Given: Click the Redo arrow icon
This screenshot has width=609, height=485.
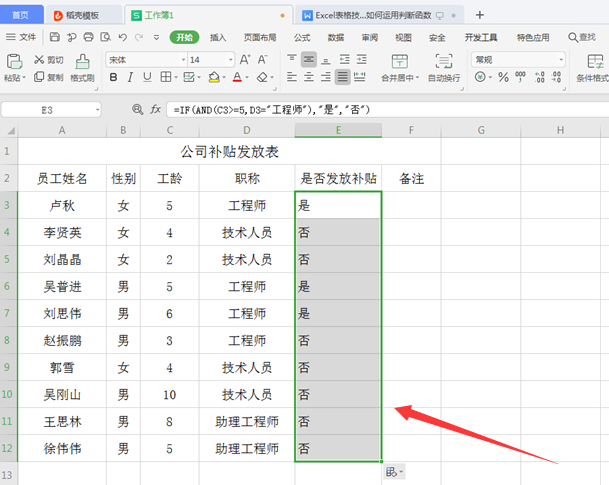Looking at the screenshot, I should 139,37.
